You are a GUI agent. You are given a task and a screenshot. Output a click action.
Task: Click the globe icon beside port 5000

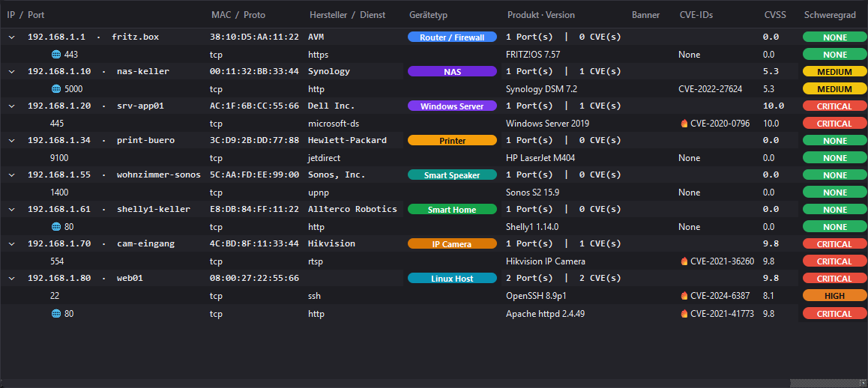click(x=56, y=88)
